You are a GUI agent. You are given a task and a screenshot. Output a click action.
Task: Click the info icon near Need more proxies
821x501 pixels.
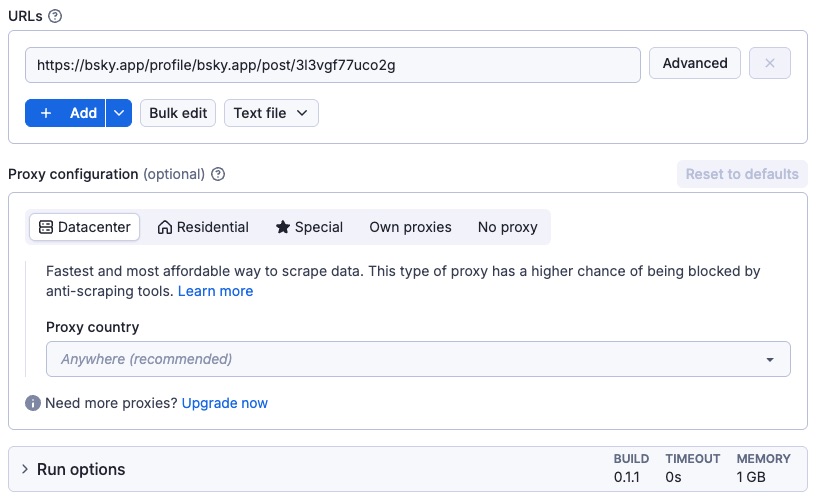[33, 403]
